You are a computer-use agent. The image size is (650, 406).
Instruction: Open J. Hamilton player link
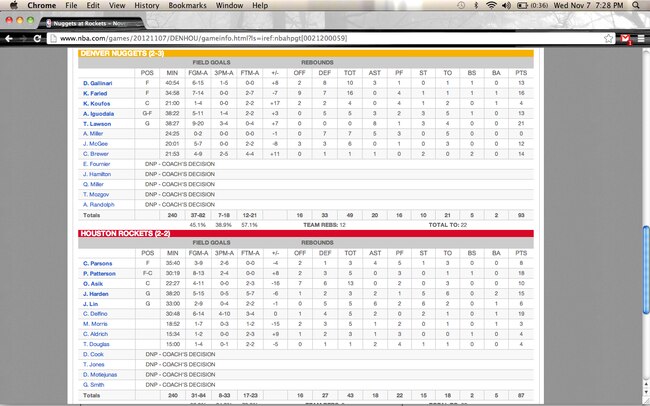[97, 174]
